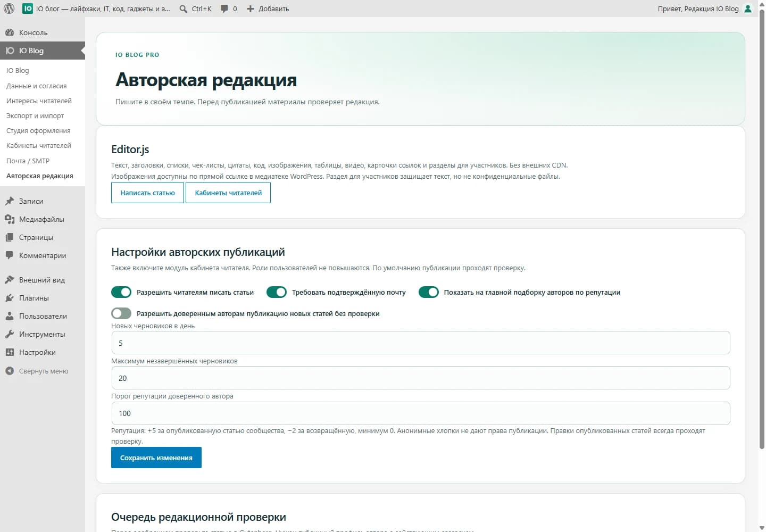Image resolution: width=766 pixels, height=532 pixels.
Task: Click the Кабинеты читателей button in Editor.js card
Action: (x=228, y=193)
